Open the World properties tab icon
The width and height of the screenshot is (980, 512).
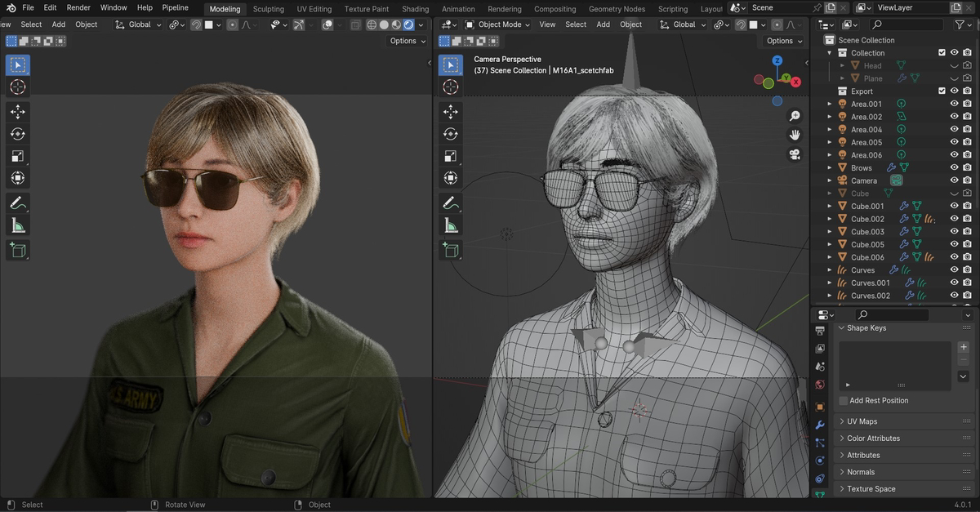coord(820,385)
